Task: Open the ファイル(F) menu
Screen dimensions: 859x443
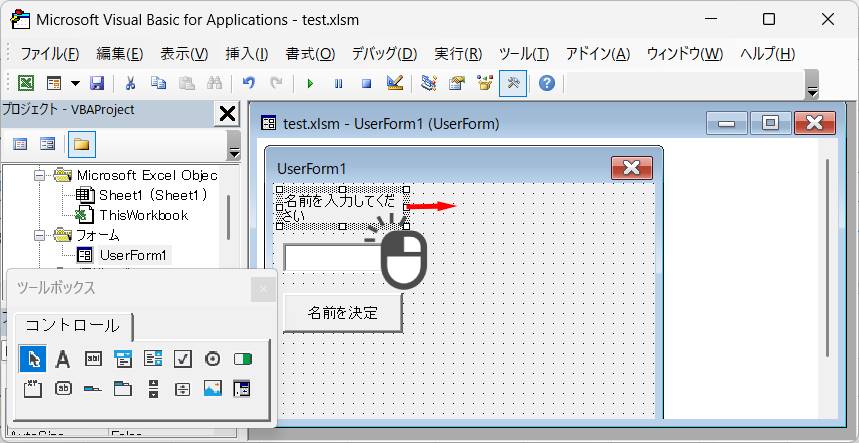Action: [50, 54]
